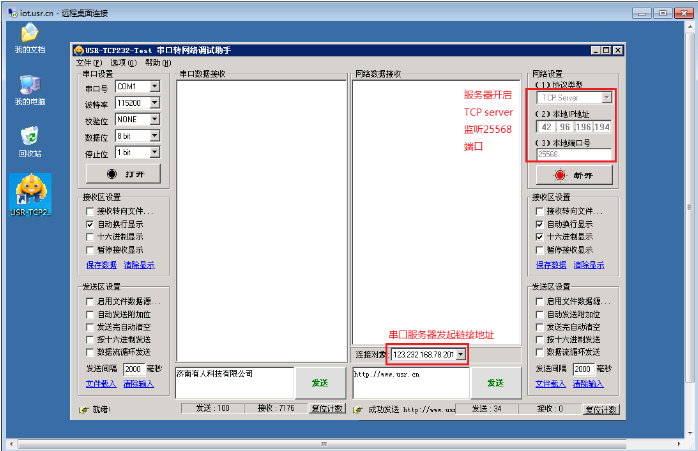This screenshot has width=698, height=451.
Task: Open the 回收站 recycle bin icon
Action: click(29, 137)
